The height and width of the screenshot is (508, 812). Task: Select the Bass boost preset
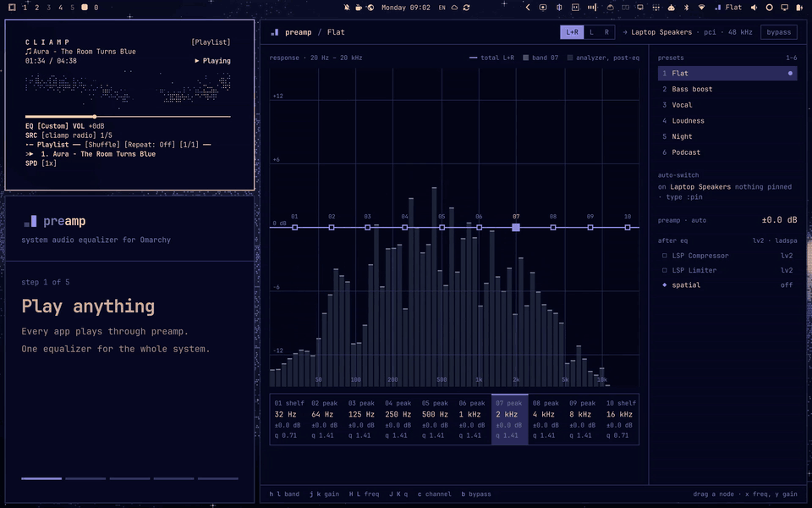pyautogui.click(x=727, y=89)
